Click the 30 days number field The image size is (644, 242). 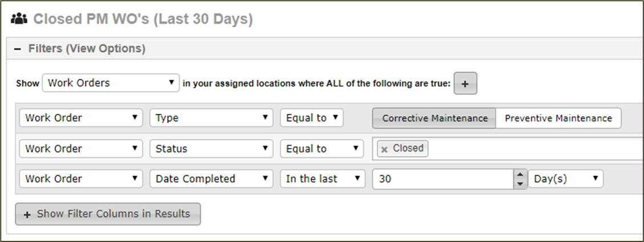[x=443, y=179]
